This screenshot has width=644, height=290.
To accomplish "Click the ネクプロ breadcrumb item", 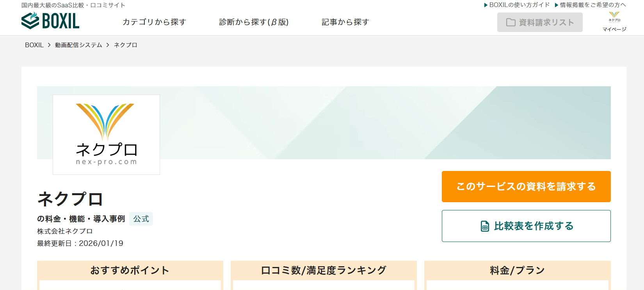I will click(125, 45).
